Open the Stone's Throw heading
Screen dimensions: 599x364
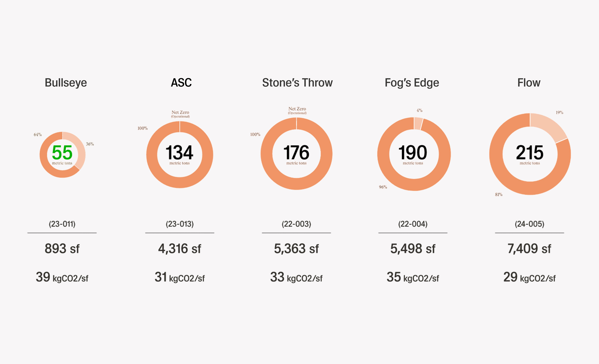point(297,83)
